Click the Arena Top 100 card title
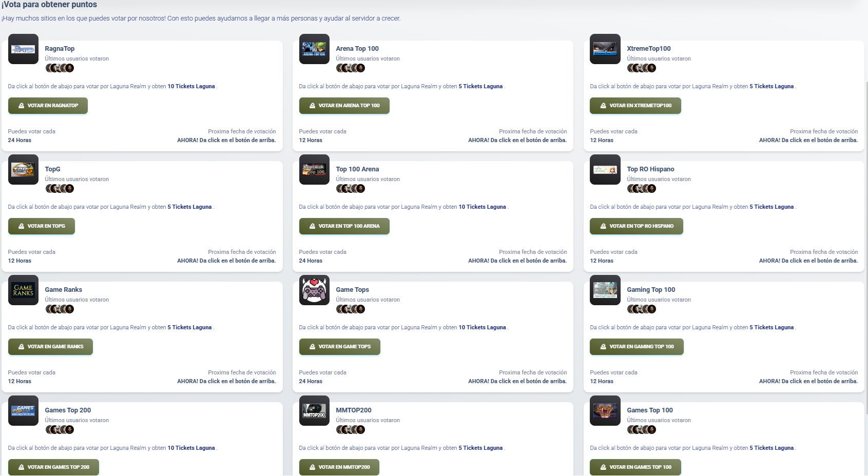The height and width of the screenshot is (476, 868). (357, 49)
